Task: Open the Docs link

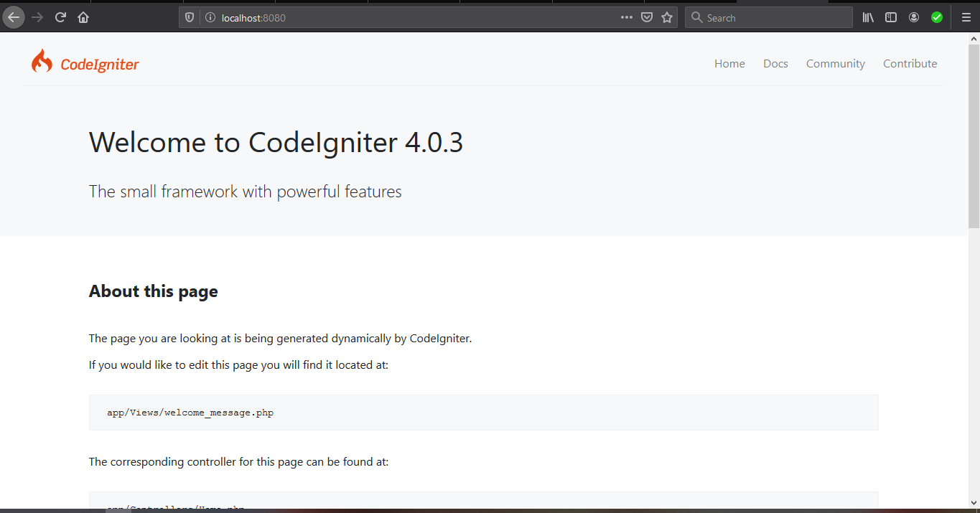Action: click(x=775, y=64)
